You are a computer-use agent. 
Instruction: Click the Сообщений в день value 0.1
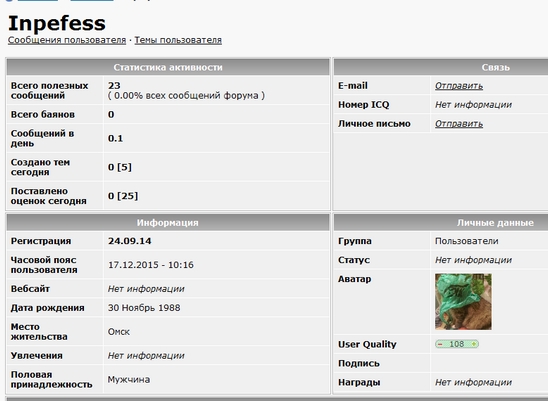pyautogui.click(x=115, y=138)
